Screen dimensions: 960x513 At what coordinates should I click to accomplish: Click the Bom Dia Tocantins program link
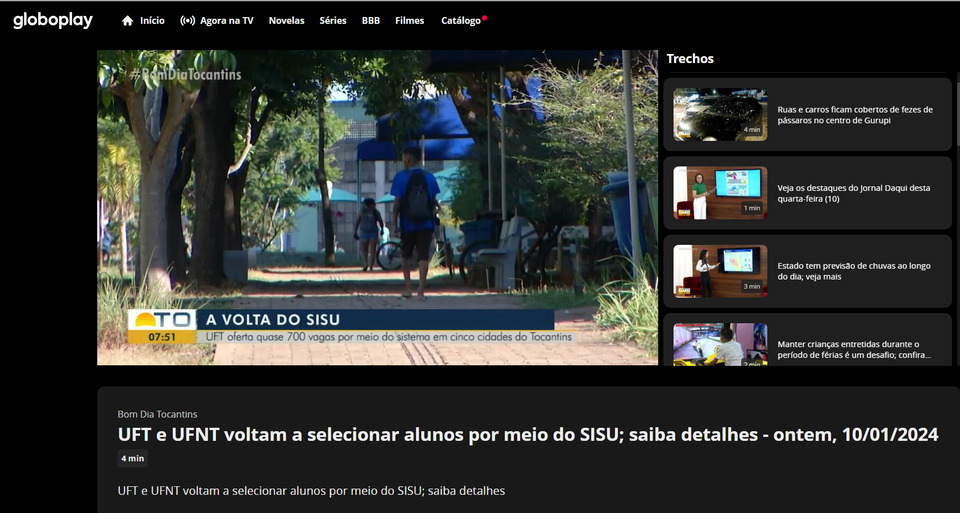coord(157,414)
